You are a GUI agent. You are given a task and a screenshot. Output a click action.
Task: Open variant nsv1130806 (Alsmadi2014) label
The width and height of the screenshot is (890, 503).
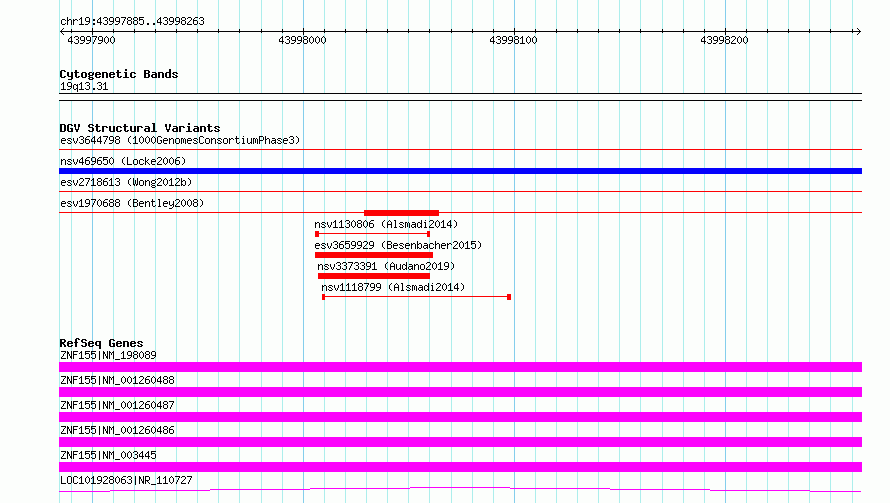[386, 224]
